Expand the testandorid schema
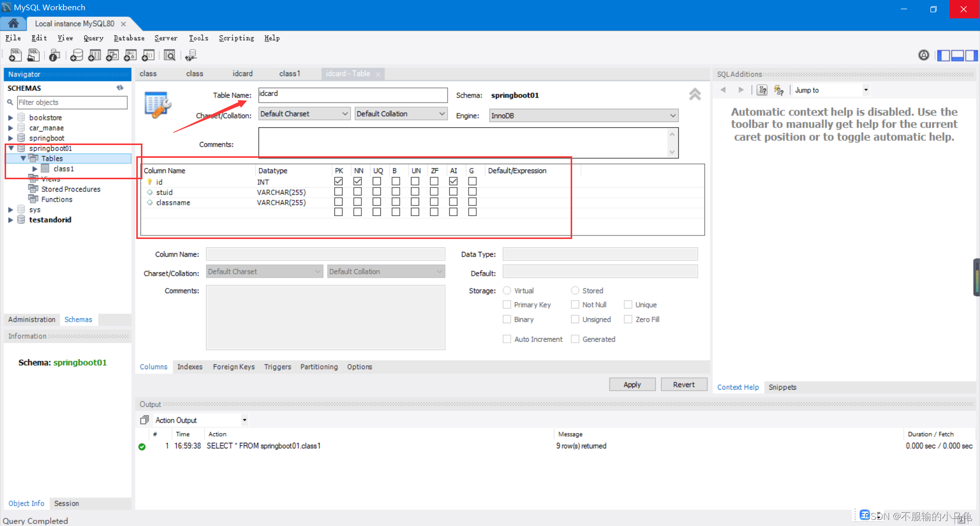980x526 pixels. pos(10,220)
